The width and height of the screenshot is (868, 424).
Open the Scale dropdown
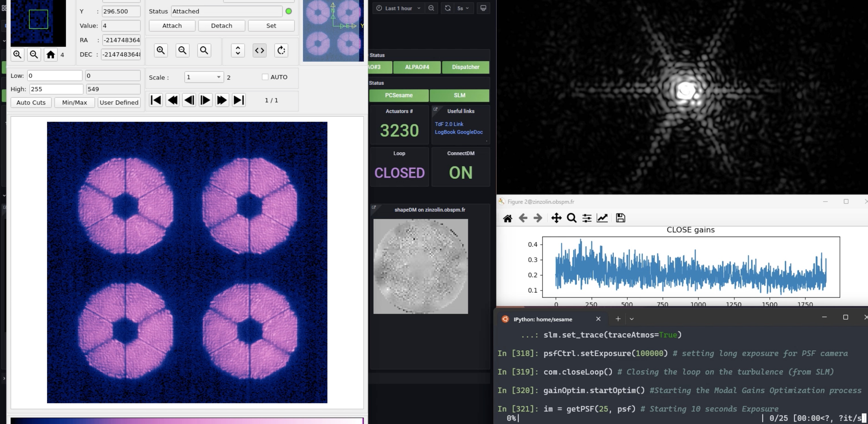click(x=204, y=77)
